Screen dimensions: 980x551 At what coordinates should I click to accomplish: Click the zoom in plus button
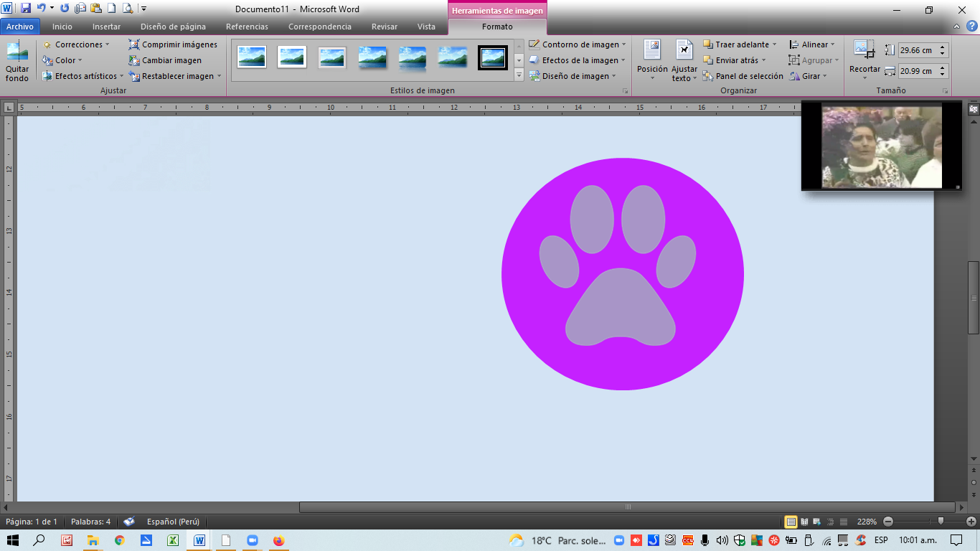coord(971,522)
